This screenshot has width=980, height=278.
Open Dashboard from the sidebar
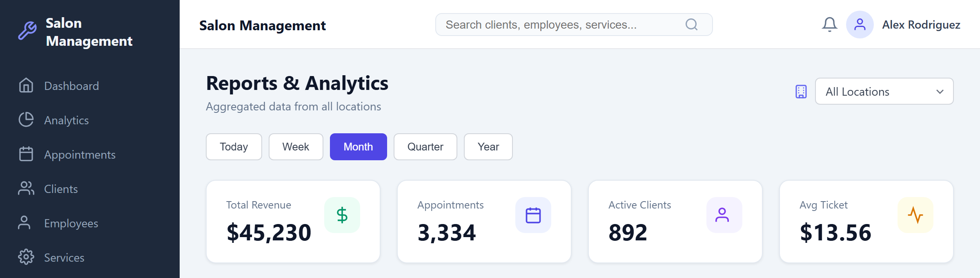click(71, 86)
